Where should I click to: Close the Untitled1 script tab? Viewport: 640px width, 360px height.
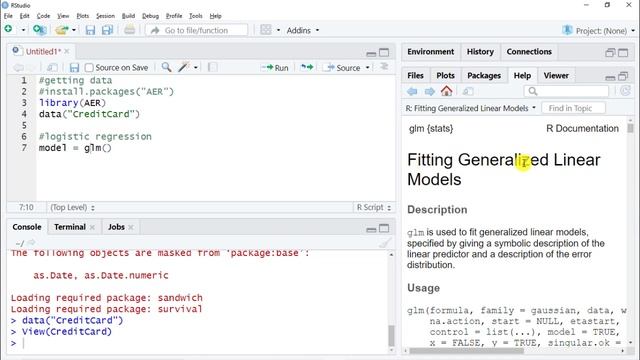(67, 51)
